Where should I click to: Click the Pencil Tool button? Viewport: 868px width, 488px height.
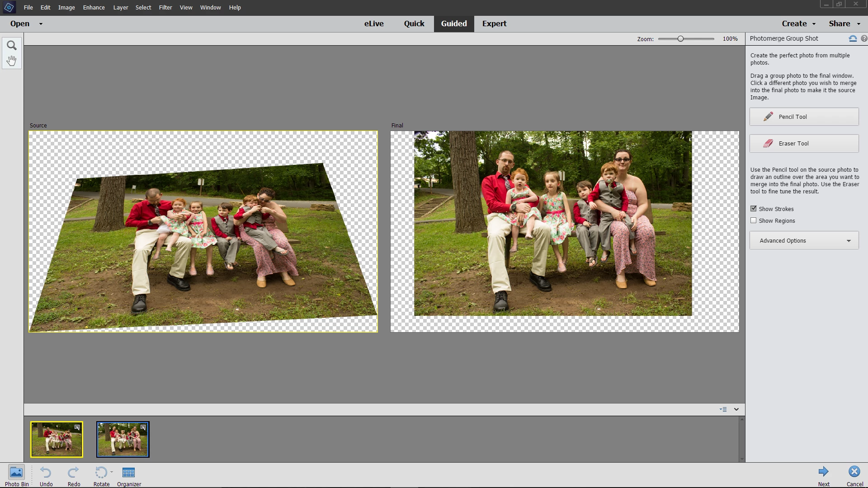[x=804, y=117]
